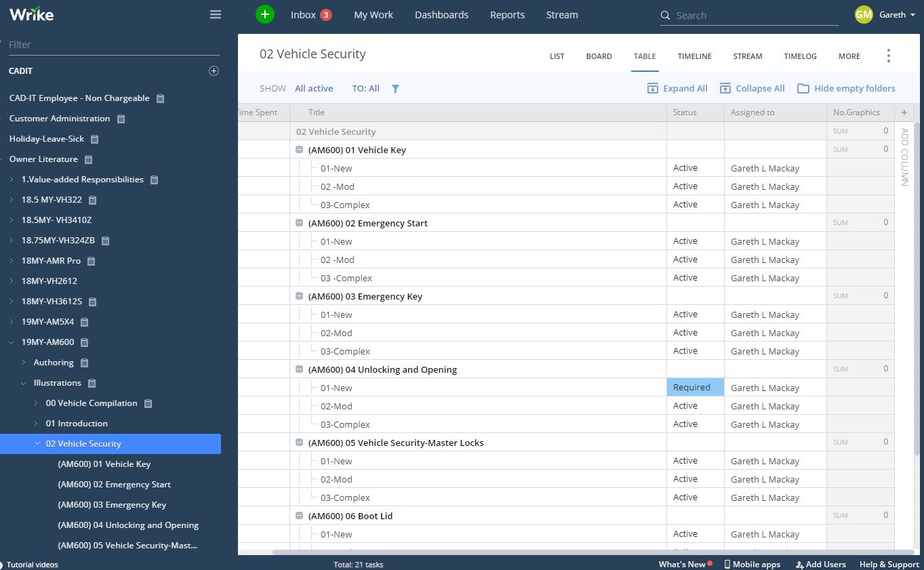The height and width of the screenshot is (570, 924).
Task: Click the GM user avatar
Action: tap(864, 14)
